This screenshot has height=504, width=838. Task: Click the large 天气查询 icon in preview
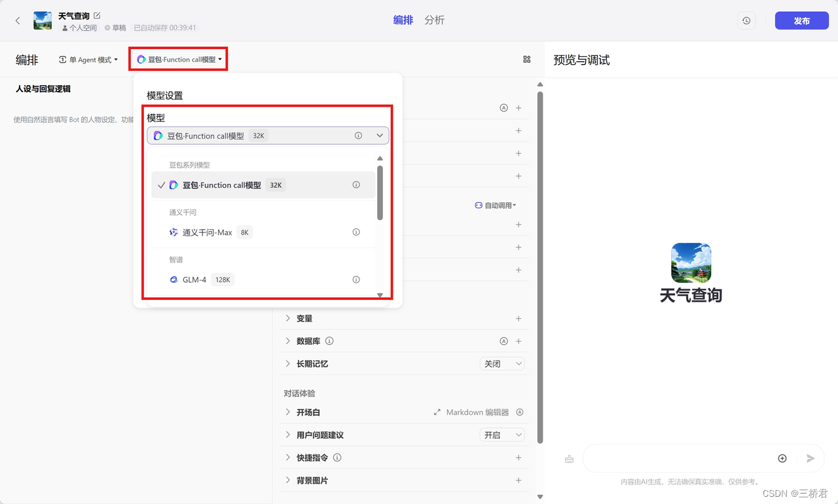coord(691,262)
